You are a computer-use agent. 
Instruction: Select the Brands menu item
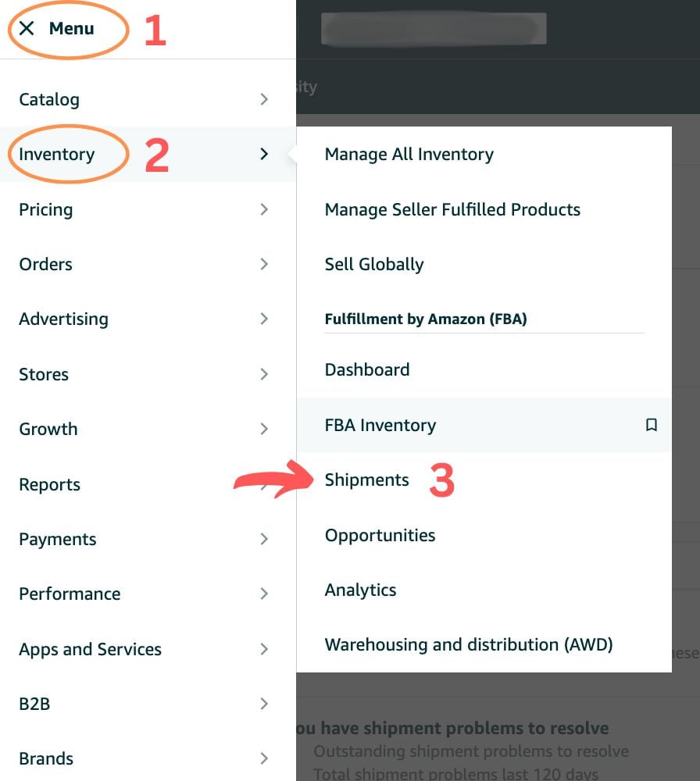(x=46, y=758)
